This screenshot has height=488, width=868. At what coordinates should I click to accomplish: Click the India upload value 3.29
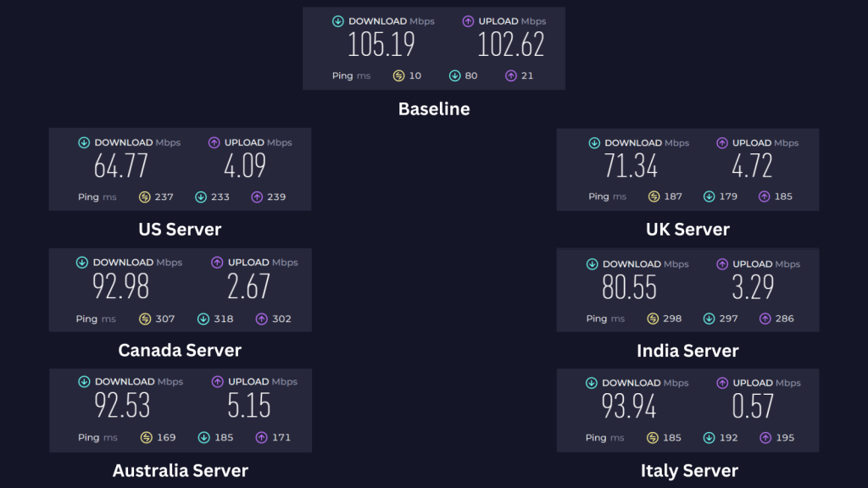point(753,288)
